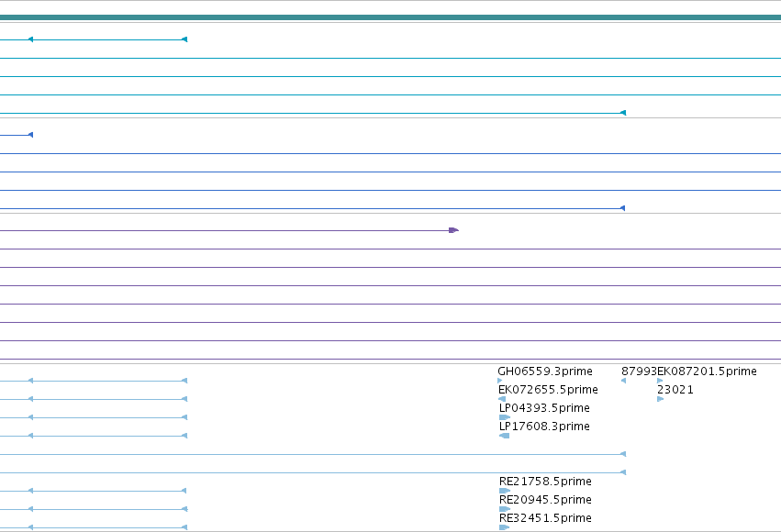Click the arrow glyph under LP17608.3prime
Screen dimensions: 781x532
coord(504,436)
